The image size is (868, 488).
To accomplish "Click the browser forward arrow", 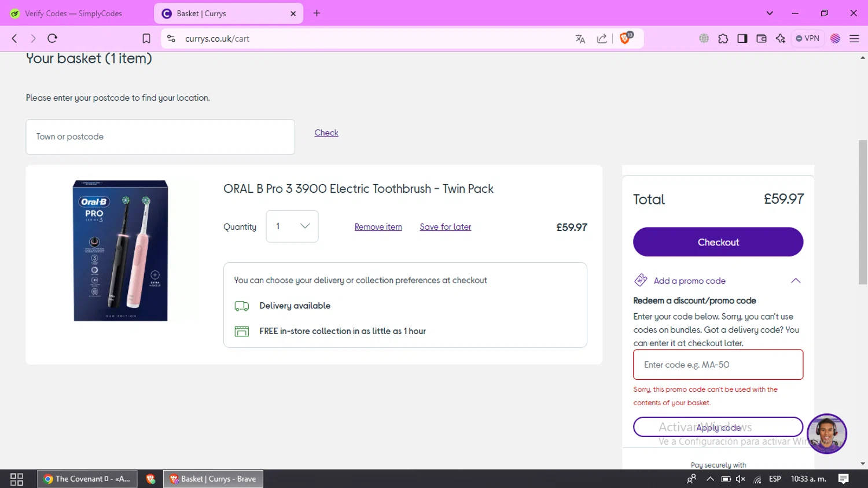I will [x=33, y=38].
